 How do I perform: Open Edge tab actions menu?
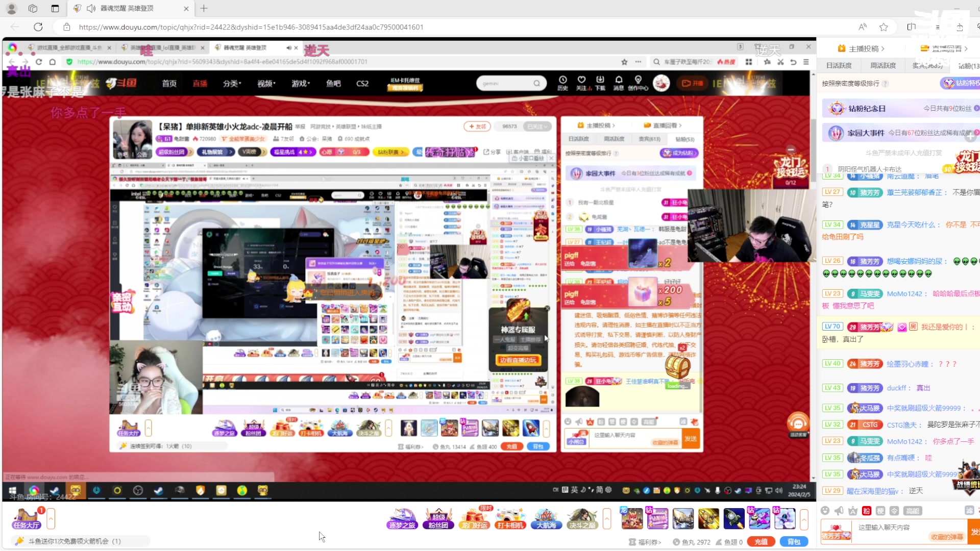click(55, 8)
